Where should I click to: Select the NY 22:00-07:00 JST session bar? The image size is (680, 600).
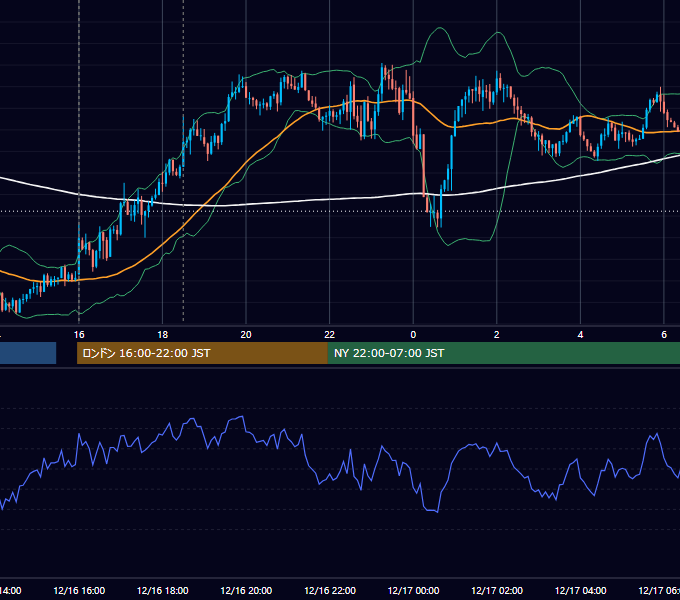503,353
